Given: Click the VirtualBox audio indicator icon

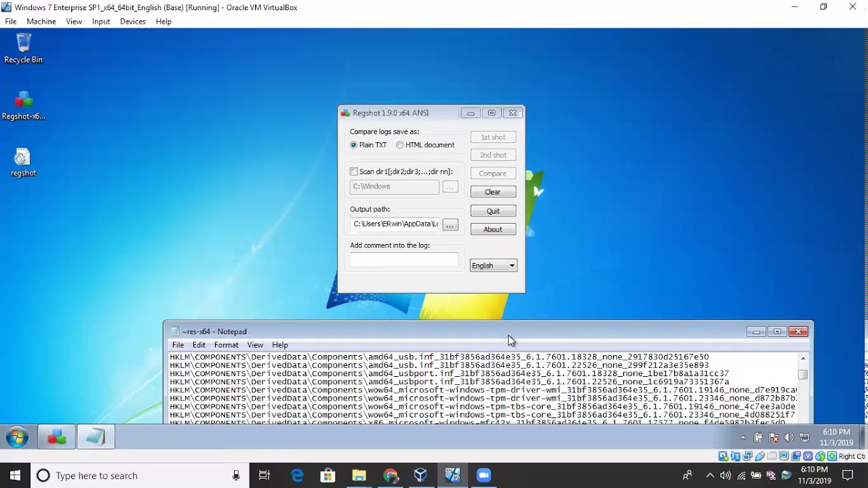Looking at the screenshot, I should [x=736, y=456].
